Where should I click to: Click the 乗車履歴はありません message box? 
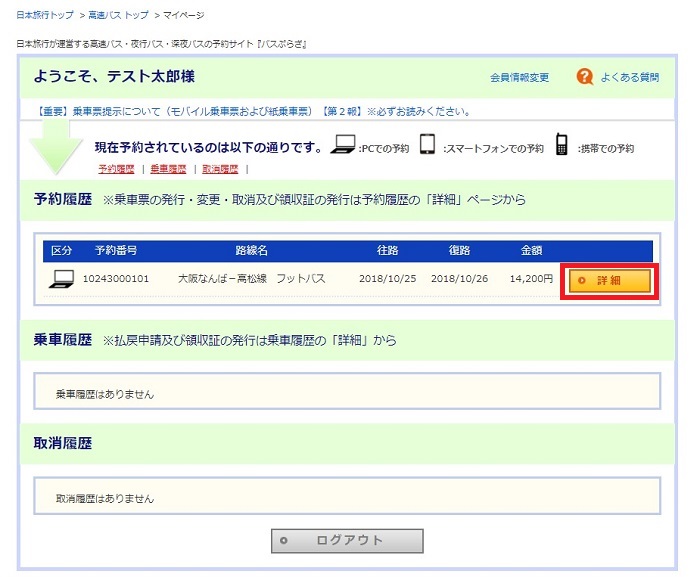pyautogui.click(x=346, y=393)
